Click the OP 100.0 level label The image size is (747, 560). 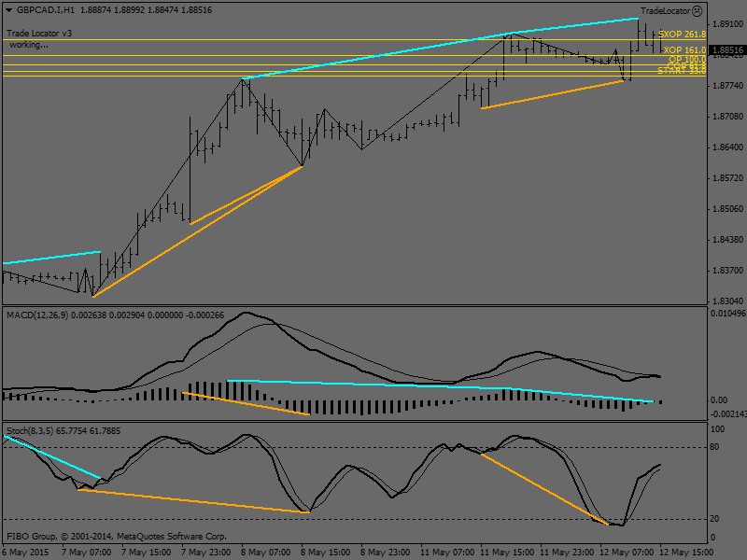[686, 59]
